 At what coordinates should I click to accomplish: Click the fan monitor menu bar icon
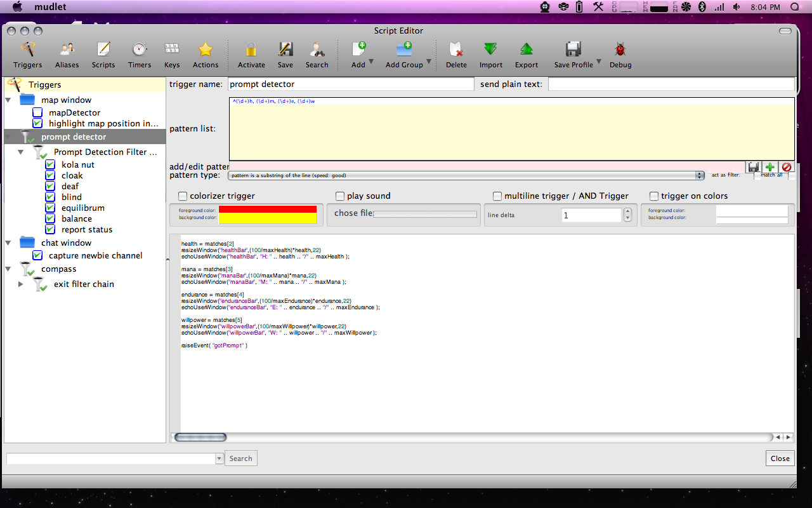685,7
